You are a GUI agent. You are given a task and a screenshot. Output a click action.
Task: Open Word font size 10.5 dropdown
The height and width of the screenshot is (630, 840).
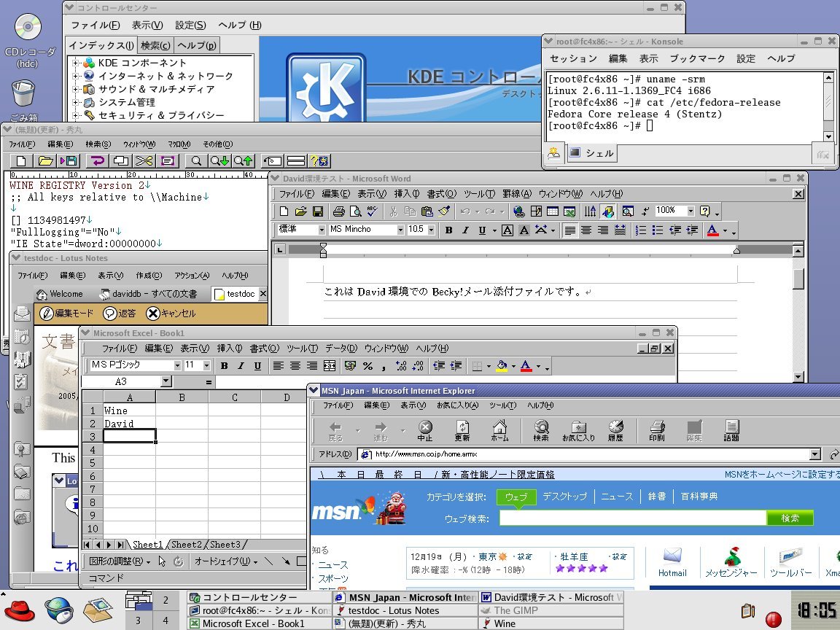pyautogui.click(x=431, y=230)
